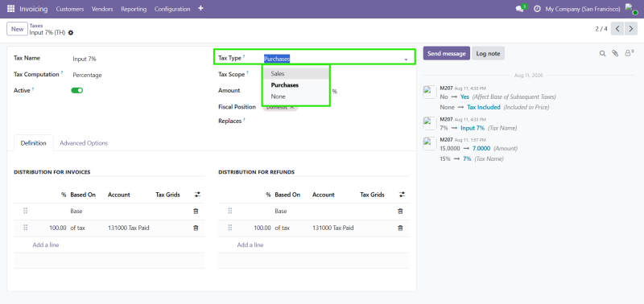Click drag handle of invoices of tax row
The height and width of the screenshot is (304, 644).
(x=26, y=228)
